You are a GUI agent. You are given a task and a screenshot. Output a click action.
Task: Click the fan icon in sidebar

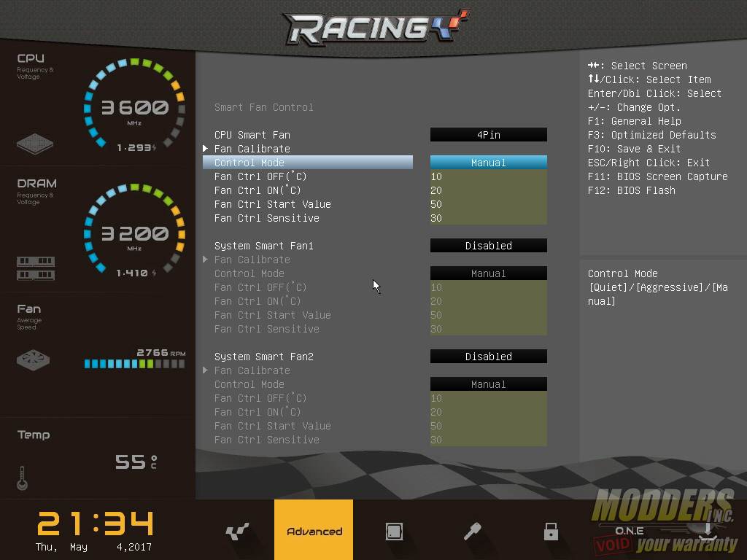pos(33,360)
